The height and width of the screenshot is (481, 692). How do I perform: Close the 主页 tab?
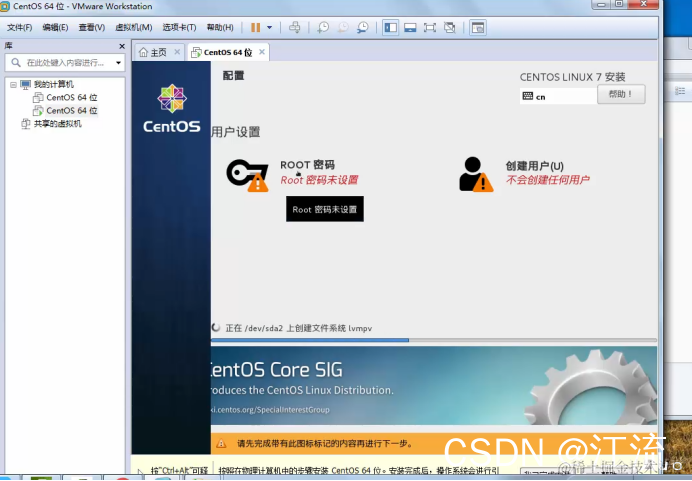(x=177, y=52)
